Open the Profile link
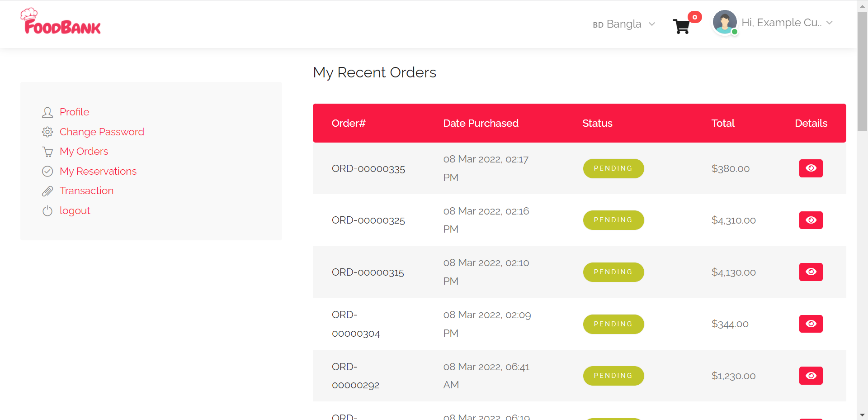The width and height of the screenshot is (868, 420). pyautogui.click(x=75, y=112)
